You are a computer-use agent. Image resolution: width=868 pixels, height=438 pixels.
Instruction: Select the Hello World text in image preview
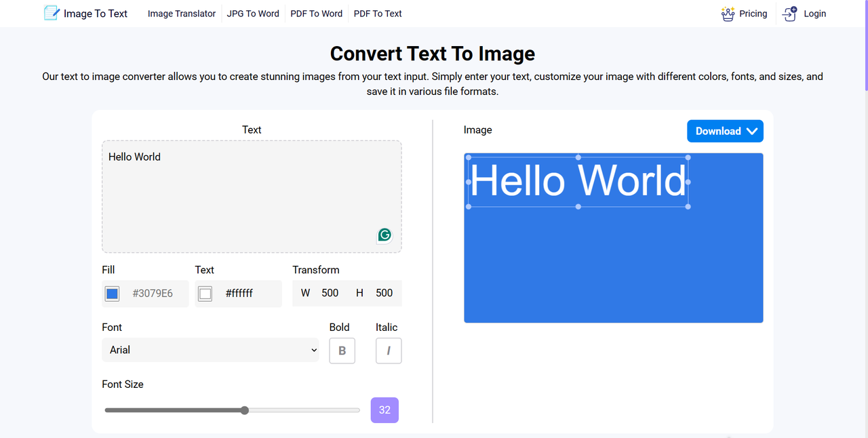[578, 182]
